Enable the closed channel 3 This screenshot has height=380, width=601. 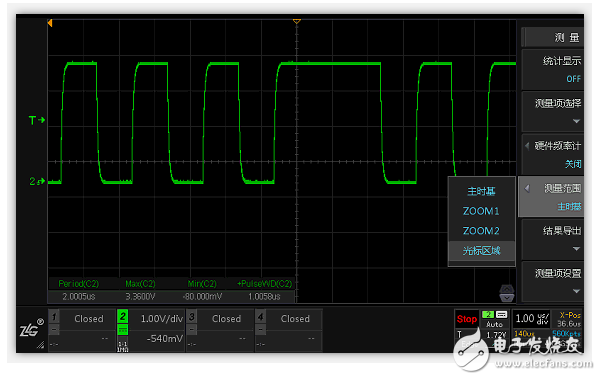pyautogui.click(x=220, y=330)
